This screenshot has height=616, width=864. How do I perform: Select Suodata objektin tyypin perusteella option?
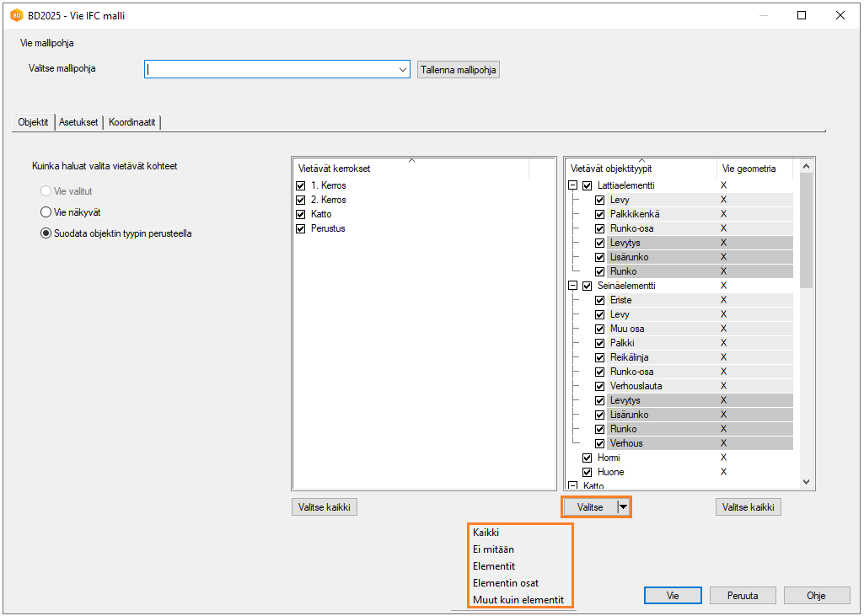click(46, 233)
